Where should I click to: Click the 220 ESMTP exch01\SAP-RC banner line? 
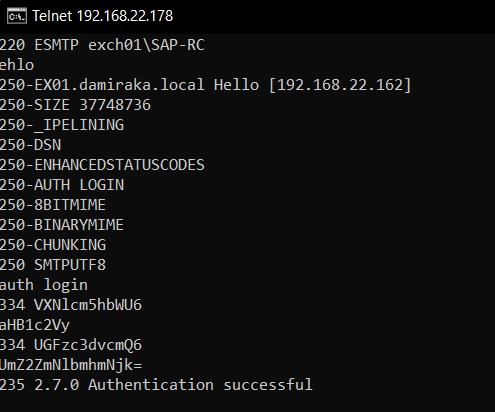(x=102, y=45)
